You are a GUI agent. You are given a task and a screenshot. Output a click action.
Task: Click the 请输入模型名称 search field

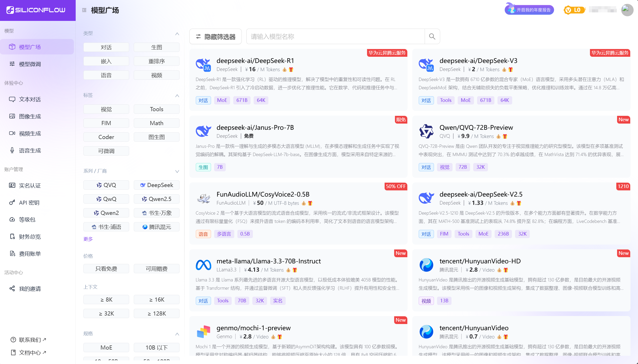point(336,36)
